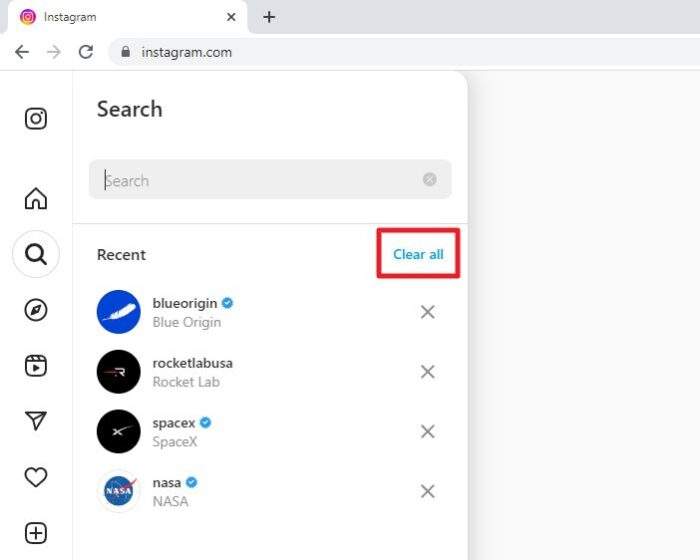Click the browser Reload button
The width and height of the screenshot is (700, 560).
tap(86, 52)
